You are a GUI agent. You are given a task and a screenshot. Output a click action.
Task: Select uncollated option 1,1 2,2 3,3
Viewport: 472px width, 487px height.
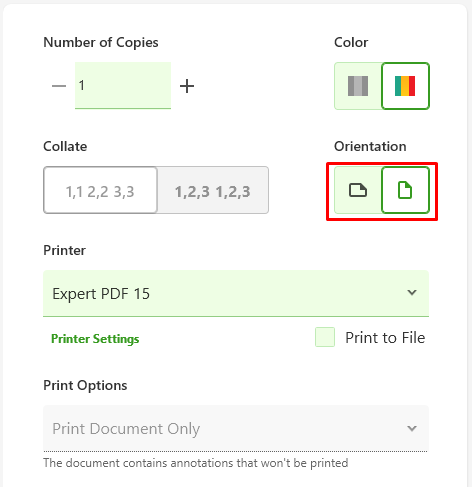pyautogui.click(x=100, y=190)
